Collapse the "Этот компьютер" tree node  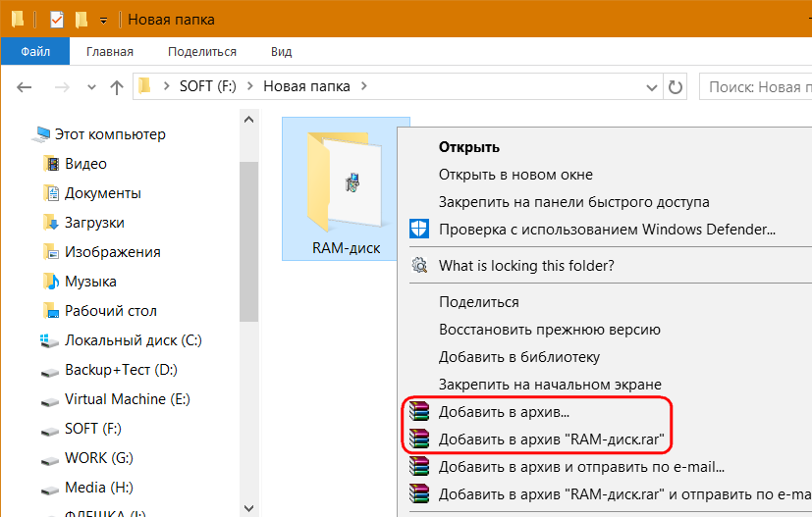tap(23, 134)
